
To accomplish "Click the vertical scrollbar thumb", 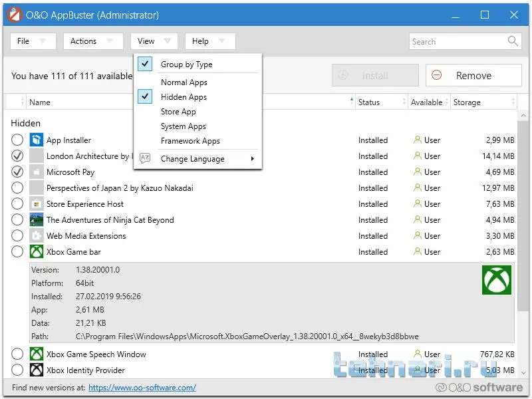I will [523, 215].
